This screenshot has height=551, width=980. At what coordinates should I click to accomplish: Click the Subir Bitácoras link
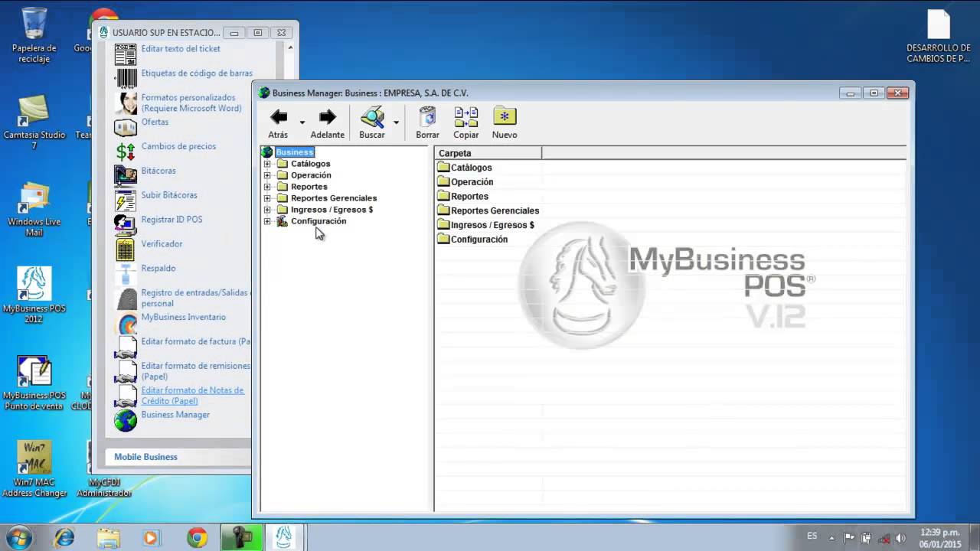click(169, 196)
